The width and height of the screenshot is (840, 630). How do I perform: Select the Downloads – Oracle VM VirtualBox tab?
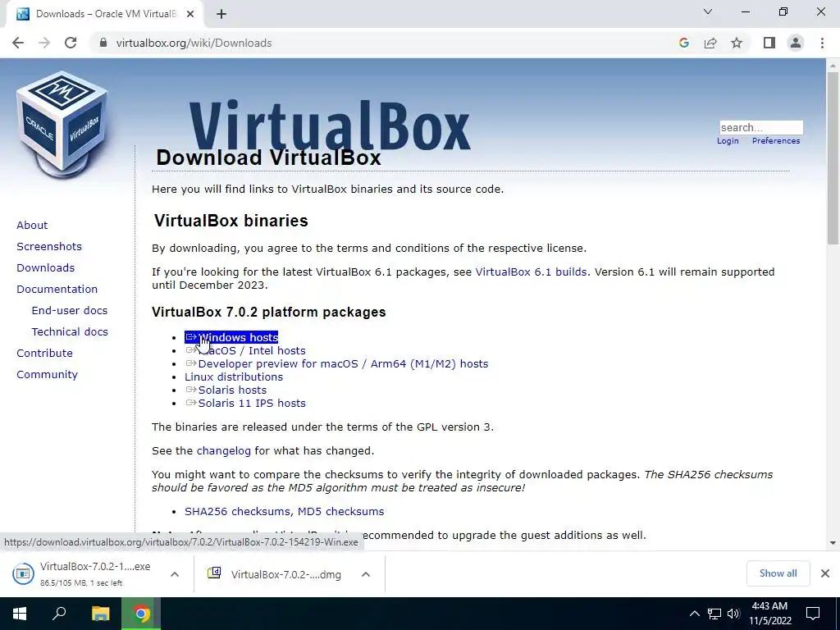click(x=104, y=14)
